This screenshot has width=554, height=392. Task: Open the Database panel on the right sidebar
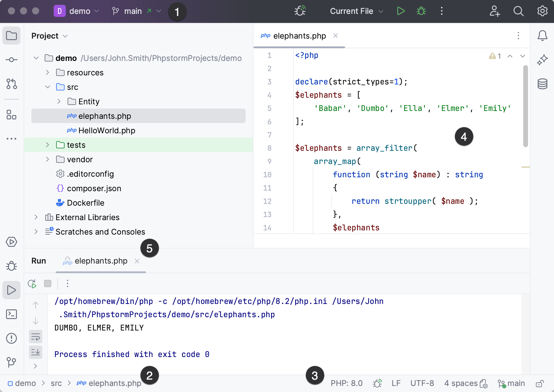[542, 84]
